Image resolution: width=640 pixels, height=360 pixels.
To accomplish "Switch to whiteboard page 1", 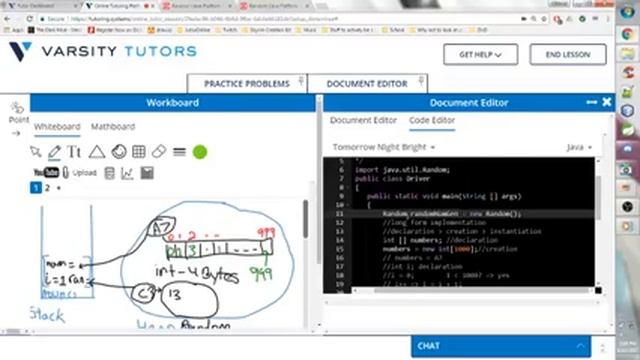I will pyautogui.click(x=36, y=188).
